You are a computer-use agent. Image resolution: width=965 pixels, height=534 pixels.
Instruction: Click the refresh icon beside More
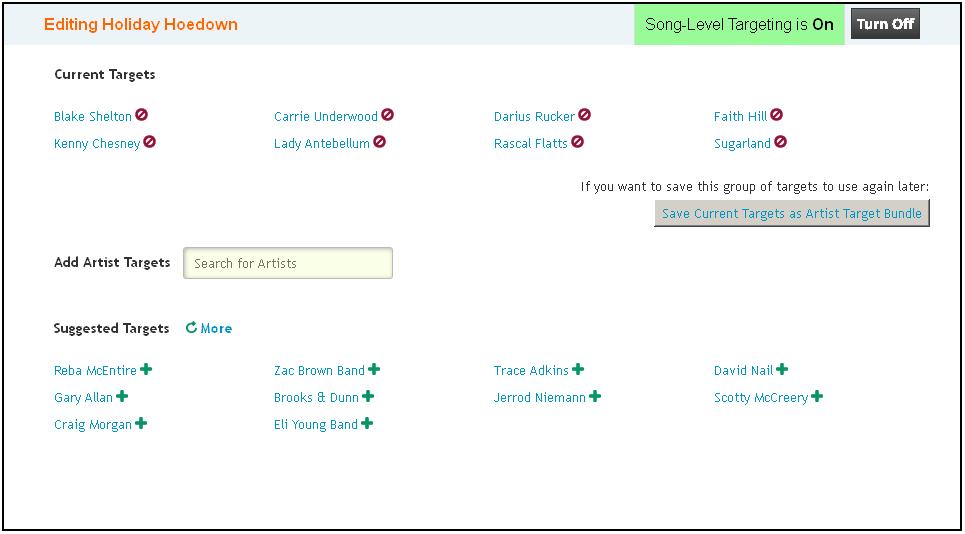pos(191,327)
